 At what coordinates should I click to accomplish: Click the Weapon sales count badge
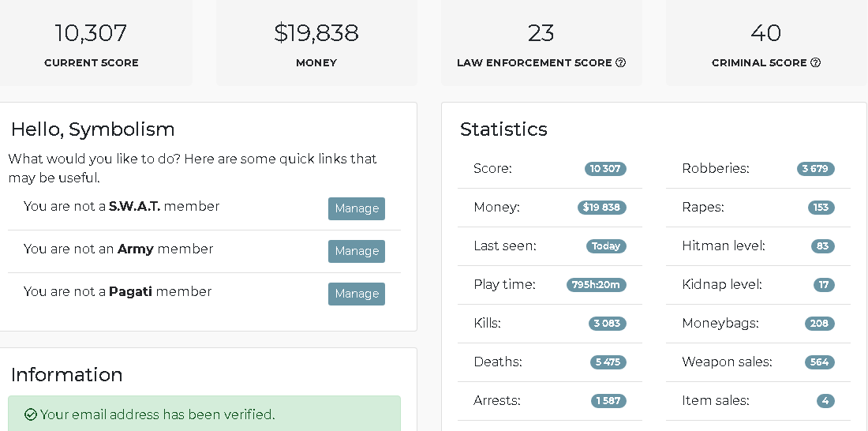click(819, 362)
